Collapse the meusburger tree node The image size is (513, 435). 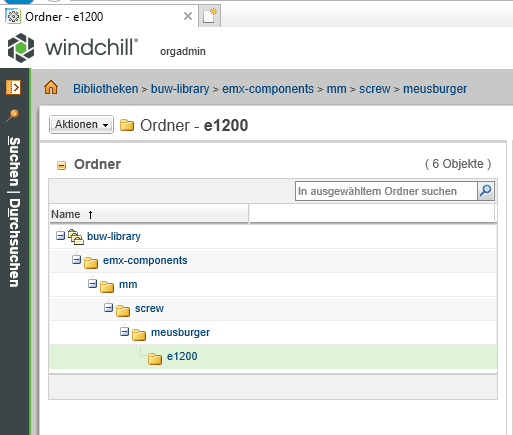124,332
